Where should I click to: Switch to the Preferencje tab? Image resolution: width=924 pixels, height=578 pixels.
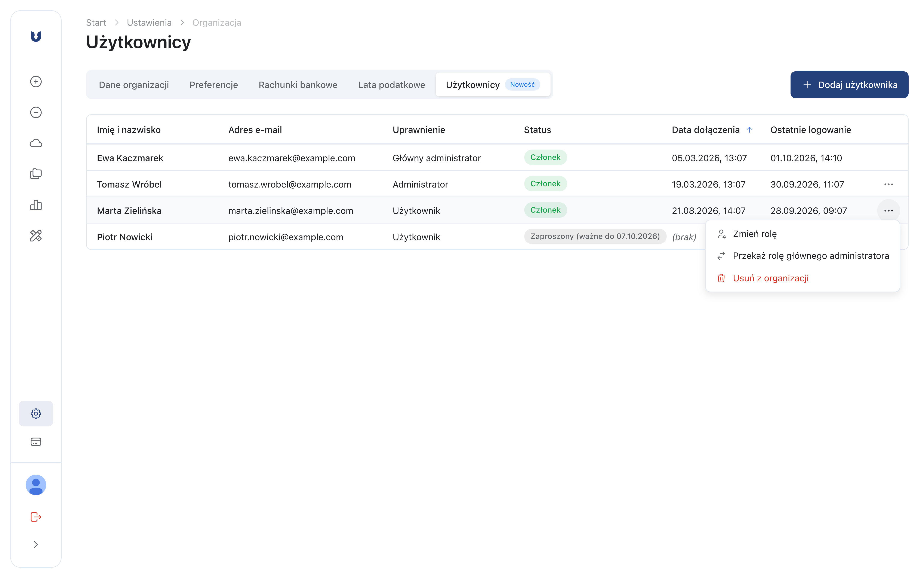(x=213, y=85)
